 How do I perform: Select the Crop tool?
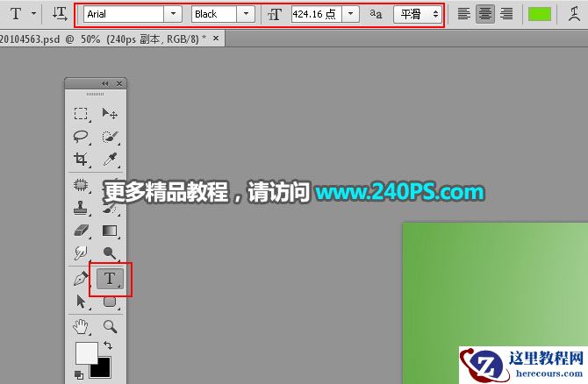81,160
